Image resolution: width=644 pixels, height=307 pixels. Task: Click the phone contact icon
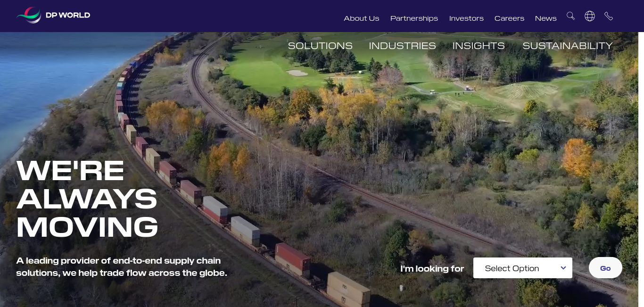[609, 16]
